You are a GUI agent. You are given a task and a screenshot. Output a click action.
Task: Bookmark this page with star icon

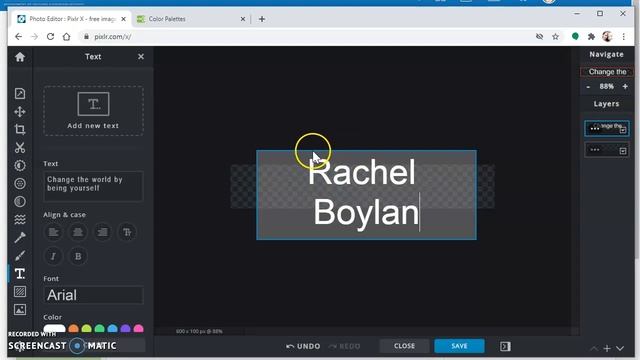pos(556,37)
